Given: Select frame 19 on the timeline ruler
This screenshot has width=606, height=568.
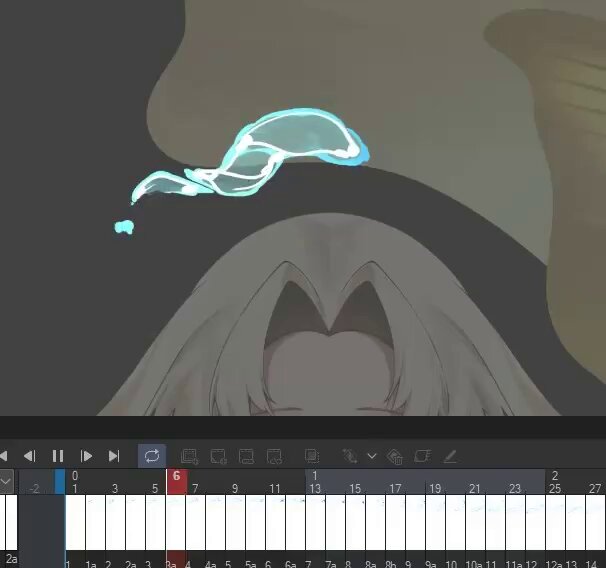Looking at the screenshot, I should click(x=435, y=489).
